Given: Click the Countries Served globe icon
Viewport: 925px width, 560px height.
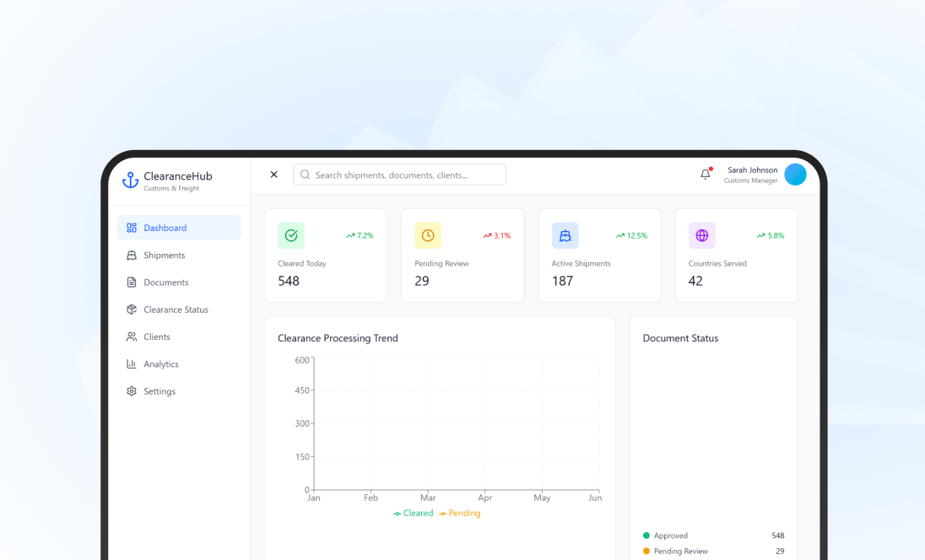Looking at the screenshot, I should (701, 236).
